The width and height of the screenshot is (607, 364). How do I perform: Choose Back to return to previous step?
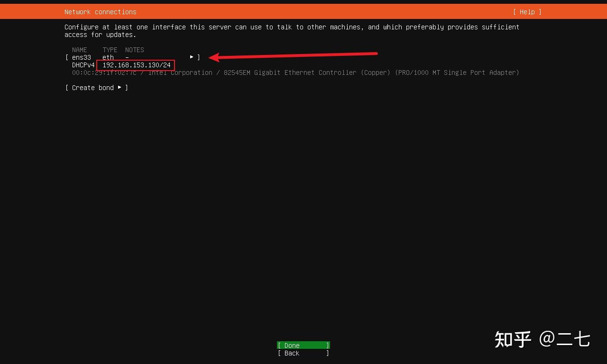pyautogui.click(x=291, y=353)
